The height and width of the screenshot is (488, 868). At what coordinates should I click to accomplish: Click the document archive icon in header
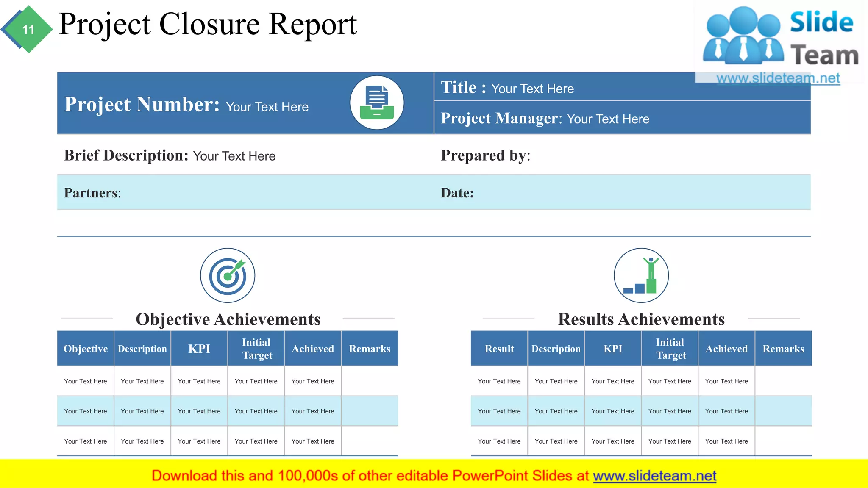[376, 103]
